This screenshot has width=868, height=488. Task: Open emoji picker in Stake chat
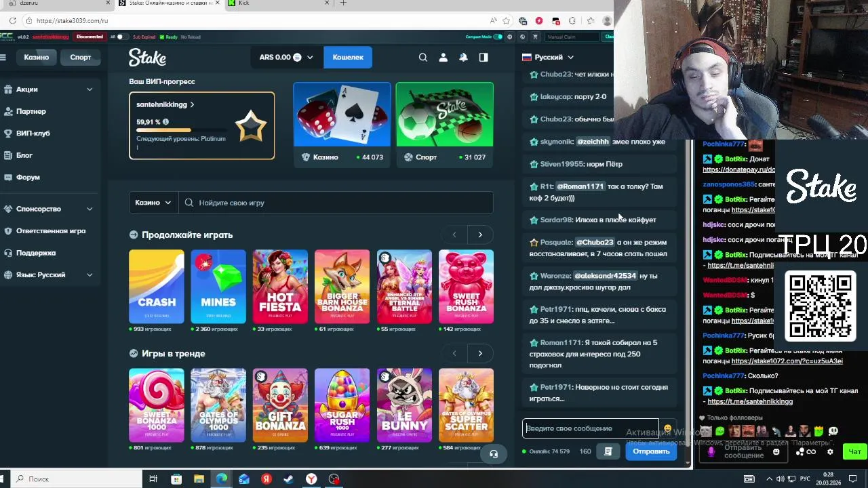tap(667, 428)
